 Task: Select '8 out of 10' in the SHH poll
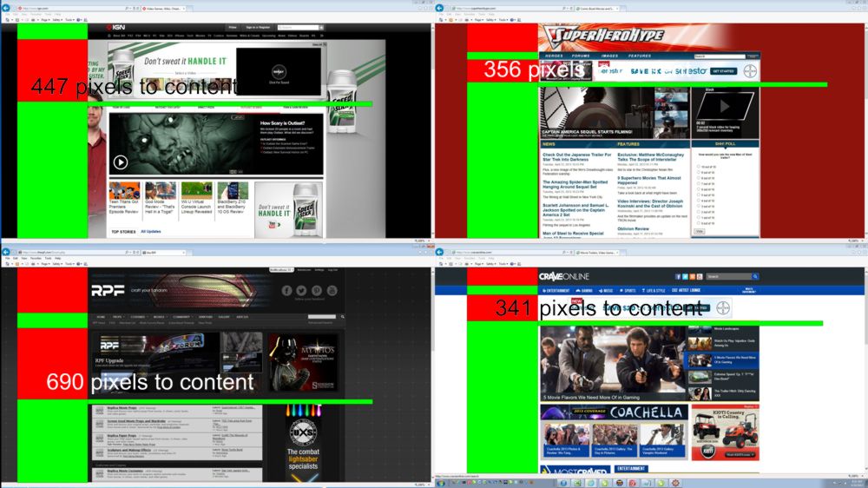click(x=699, y=178)
